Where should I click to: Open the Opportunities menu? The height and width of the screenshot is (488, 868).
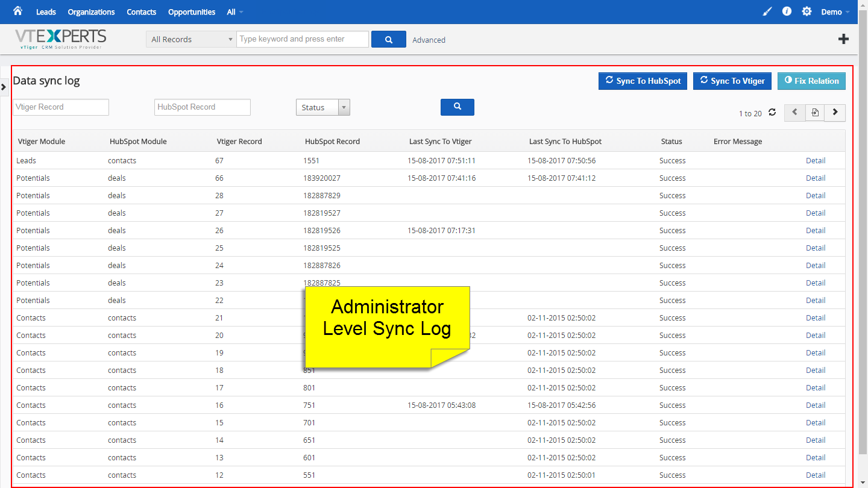[x=192, y=12]
